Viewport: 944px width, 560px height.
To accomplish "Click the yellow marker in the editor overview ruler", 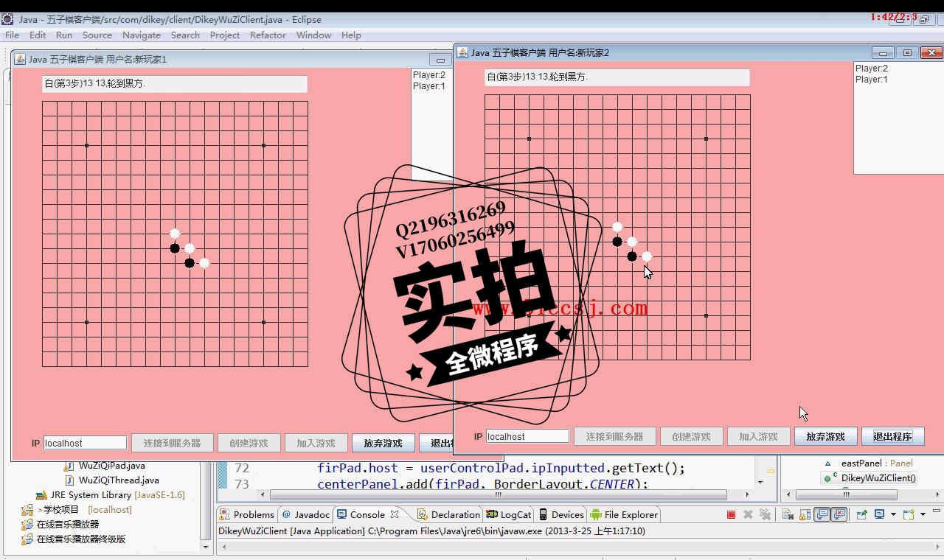I will point(771,470).
